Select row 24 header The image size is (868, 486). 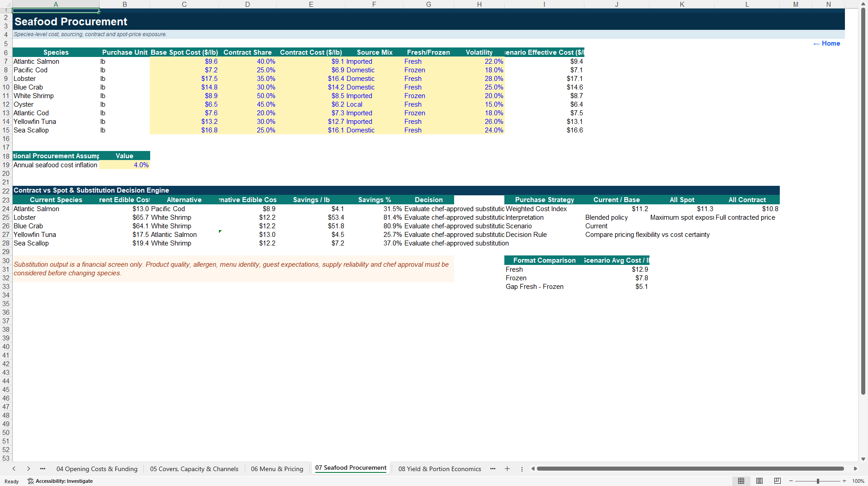click(x=6, y=209)
